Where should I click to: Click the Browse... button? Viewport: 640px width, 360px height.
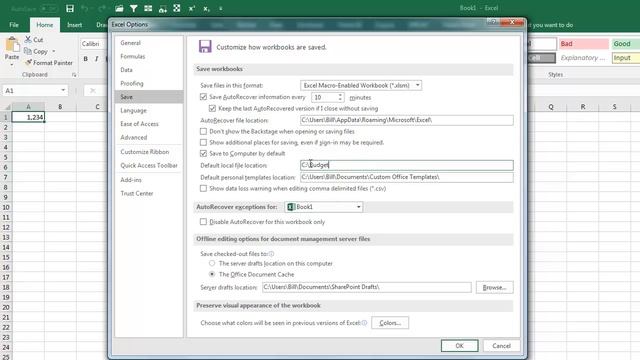[494, 287]
